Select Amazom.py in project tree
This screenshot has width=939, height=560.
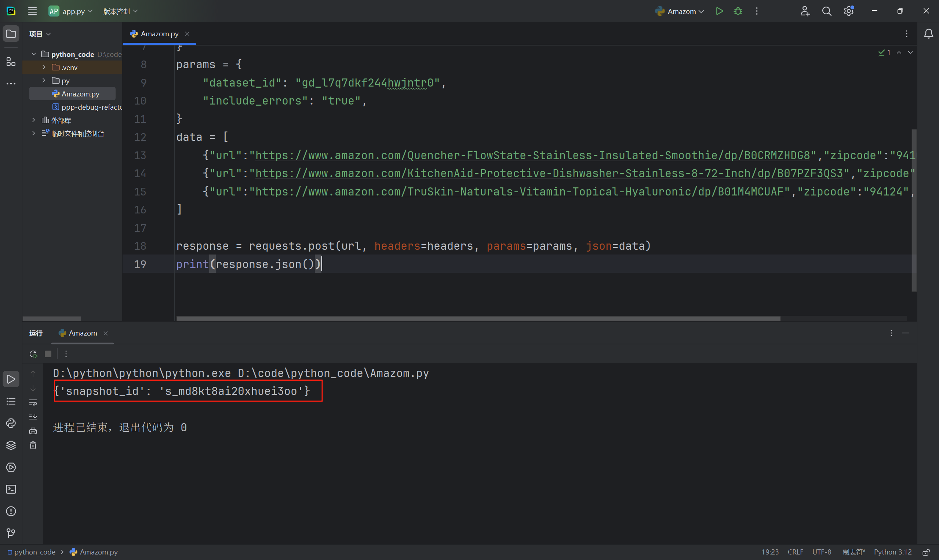(73, 94)
